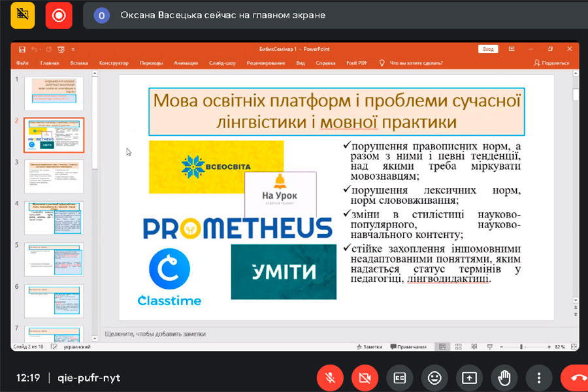Click the Всеосвіта logo image
The height and width of the screenshot is (392, 588).
[x=216, y=167]
